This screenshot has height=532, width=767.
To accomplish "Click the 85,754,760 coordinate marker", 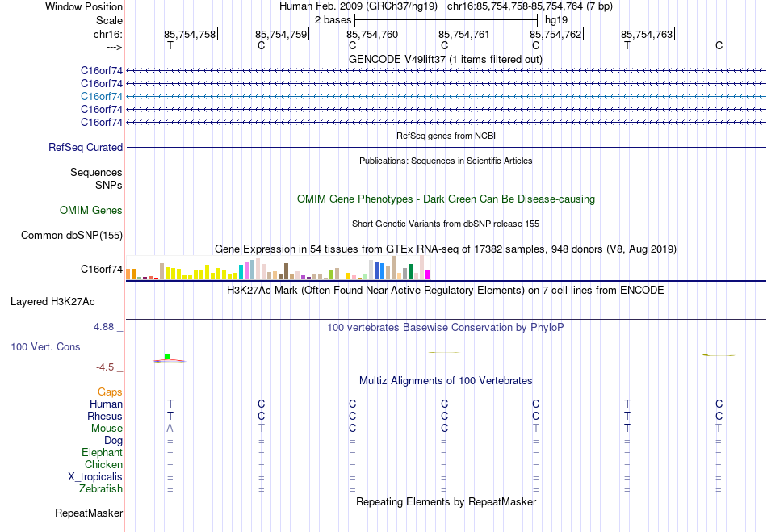I will point(372,34).
